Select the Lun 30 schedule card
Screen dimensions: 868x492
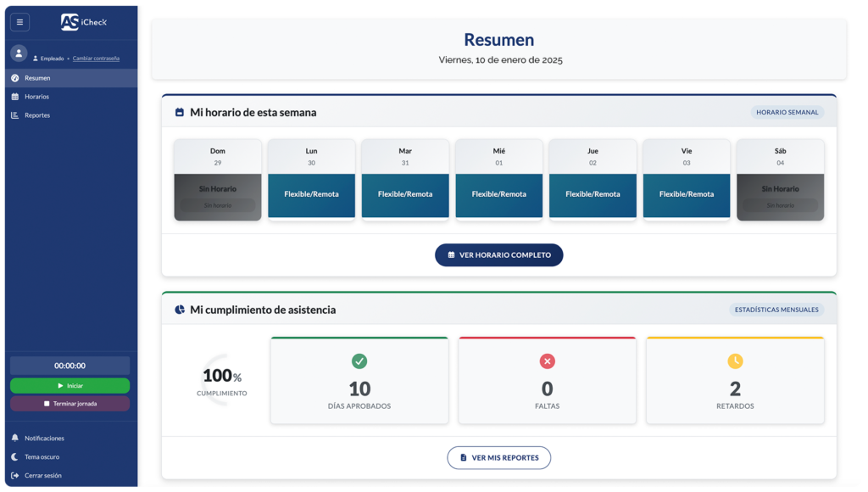pos(311,180)
